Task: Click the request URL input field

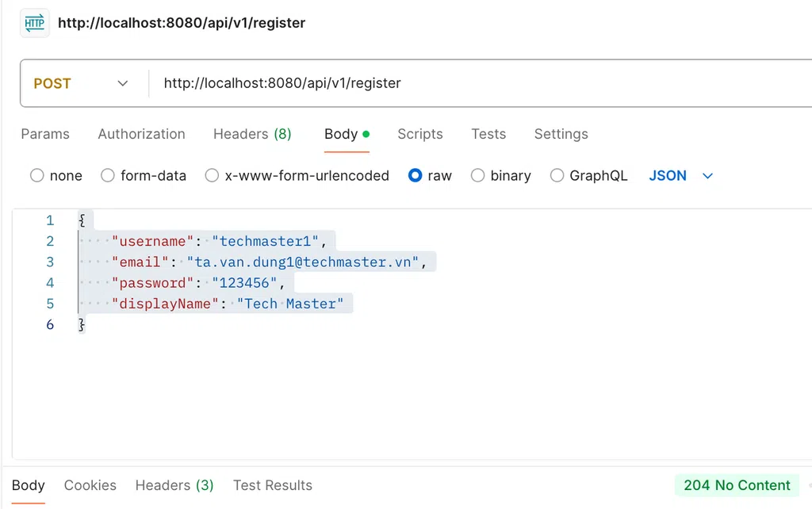Action: coord(481,83)
